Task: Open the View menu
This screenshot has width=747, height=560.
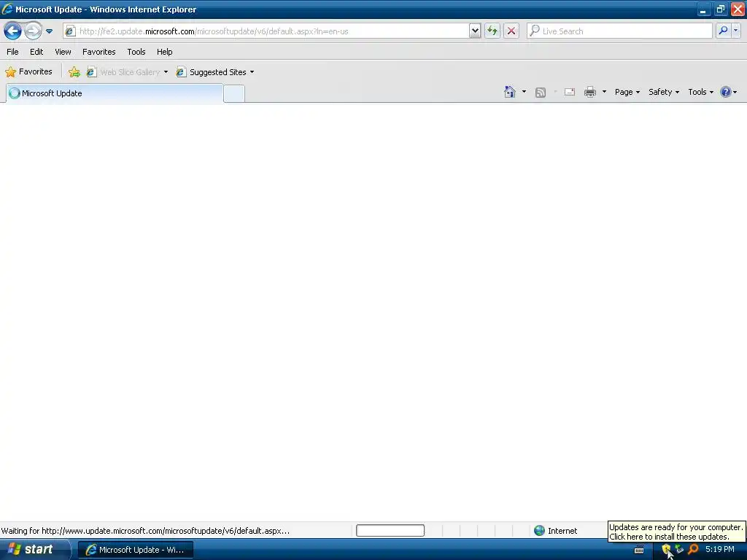Action: [x=63, y=52]
